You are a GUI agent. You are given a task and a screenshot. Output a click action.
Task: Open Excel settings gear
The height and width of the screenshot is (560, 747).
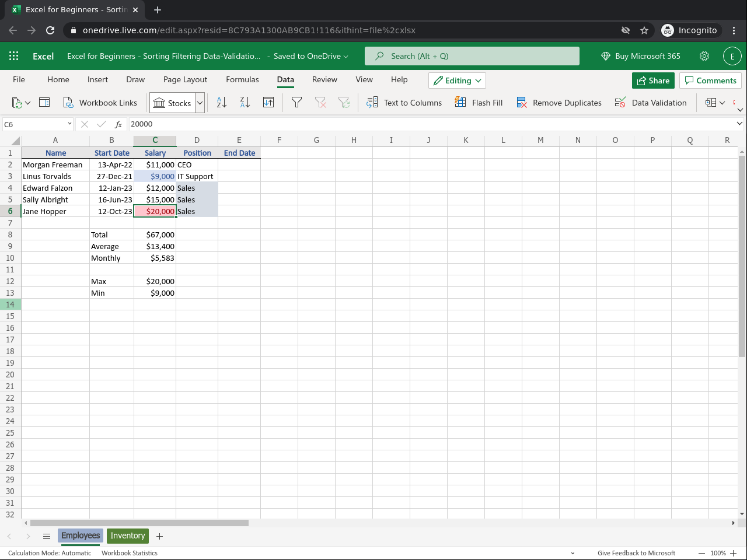(x=704, y=56)
